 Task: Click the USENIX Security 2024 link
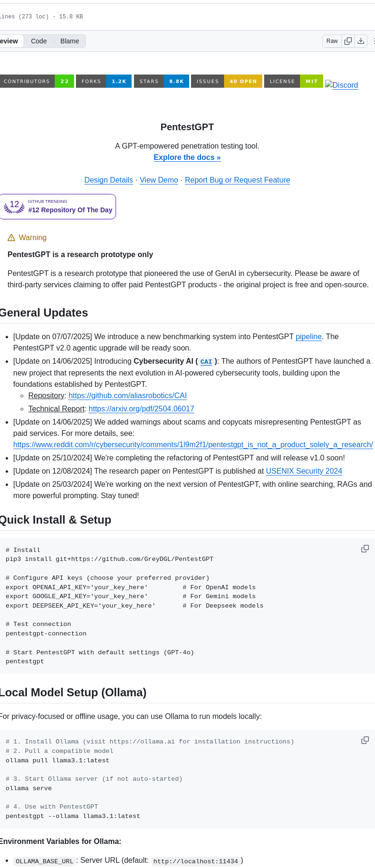tap(304, 471)
